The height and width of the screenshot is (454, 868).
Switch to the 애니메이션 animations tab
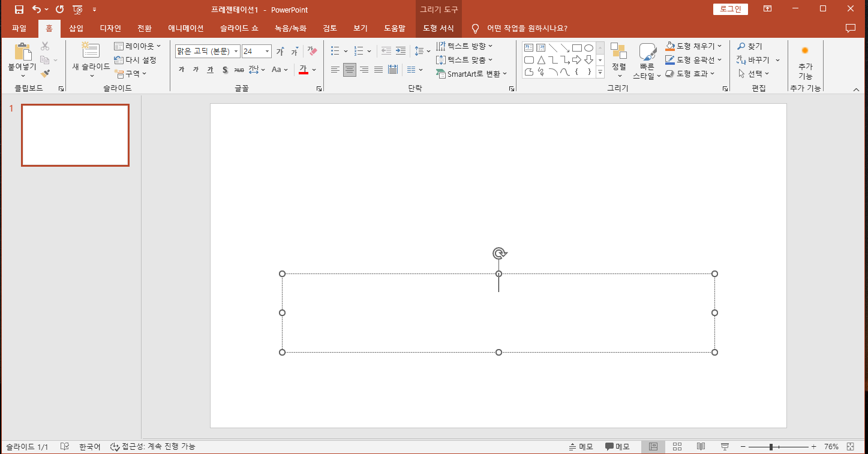click(186, 28)
